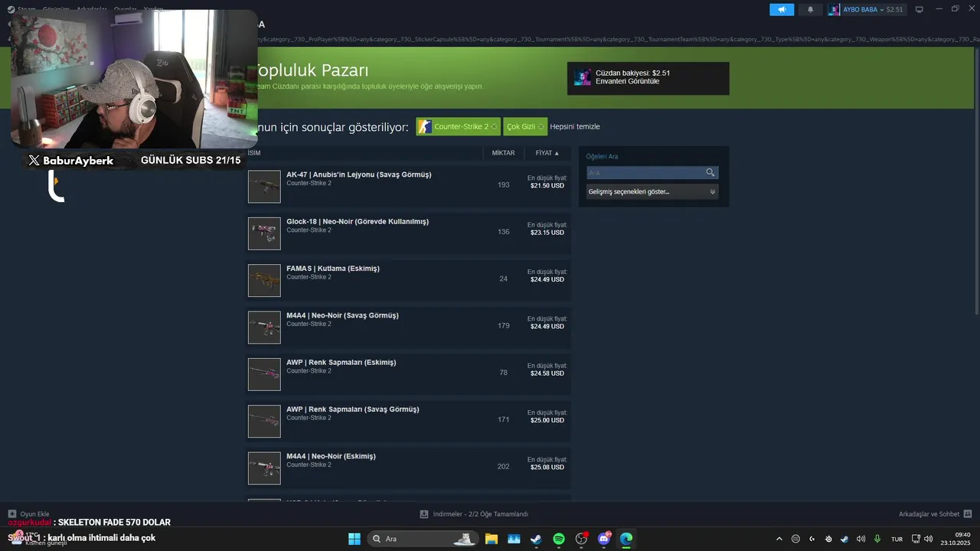Click the wallet avatar beside Cüzdan bakiyesi
Image resolution: width=980 pixels, height=551 pixels.
pyautogui.click(x=583, y=77)
